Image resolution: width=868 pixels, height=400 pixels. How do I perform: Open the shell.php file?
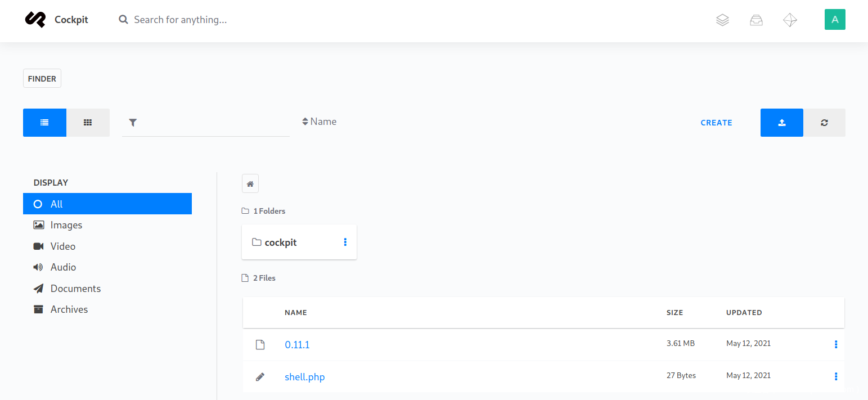coord(305,377)
